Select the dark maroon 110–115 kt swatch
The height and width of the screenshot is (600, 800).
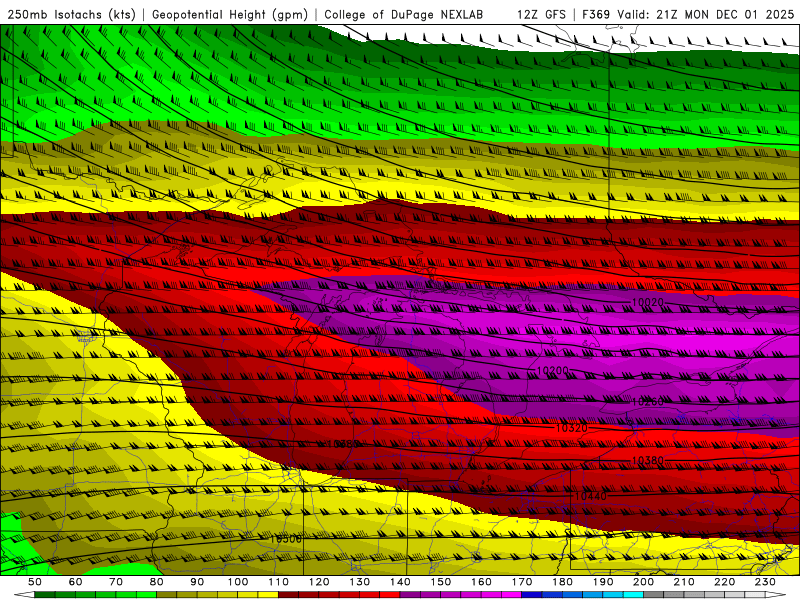point(288,595)
